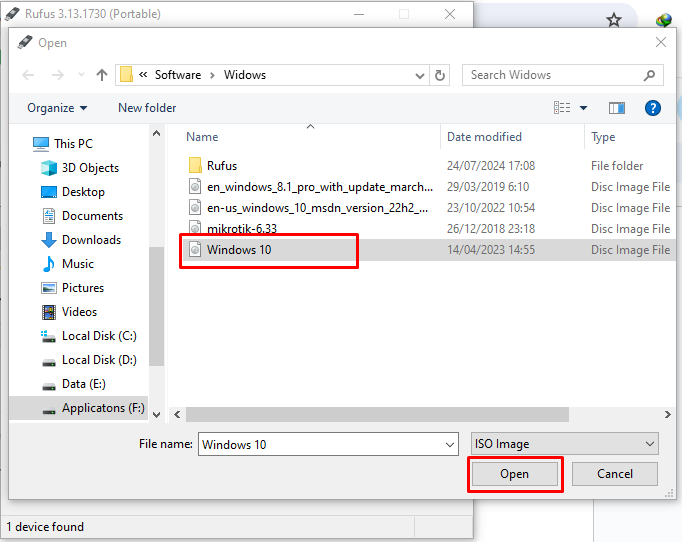Go forward with the Forward arrow

click(x=57, y=75)
